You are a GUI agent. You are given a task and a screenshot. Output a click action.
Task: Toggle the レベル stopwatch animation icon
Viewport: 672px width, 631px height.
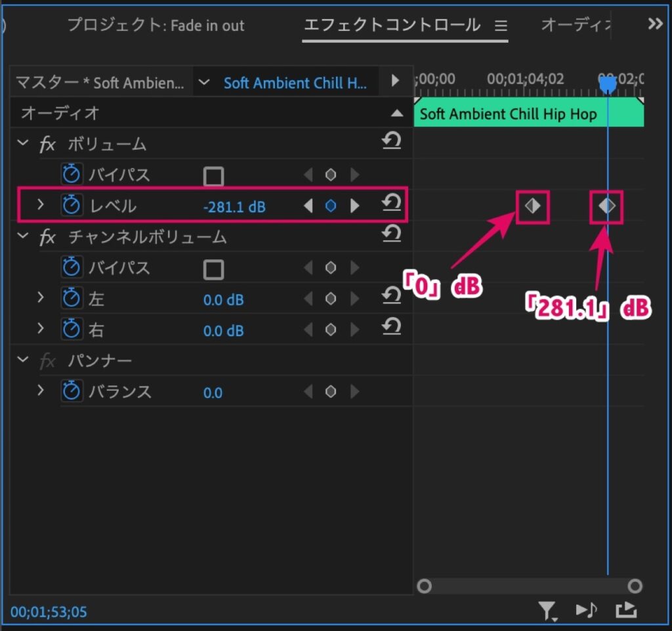coord(71,206)
